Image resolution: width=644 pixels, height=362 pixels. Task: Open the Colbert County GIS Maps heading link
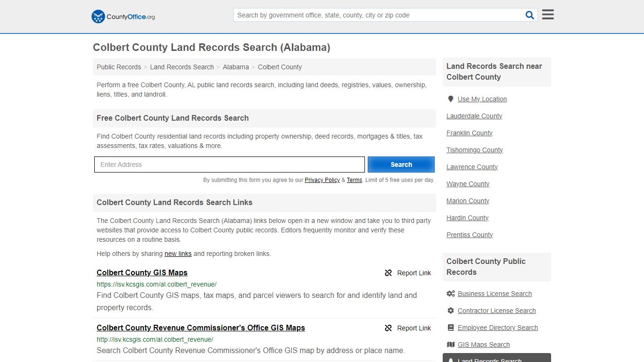(x=142, y=272)
